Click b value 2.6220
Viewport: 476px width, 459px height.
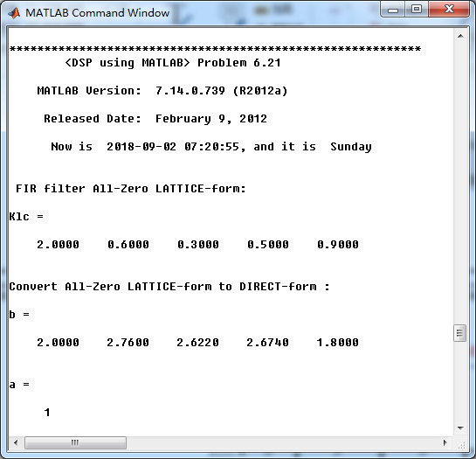[x=197, y=343]
